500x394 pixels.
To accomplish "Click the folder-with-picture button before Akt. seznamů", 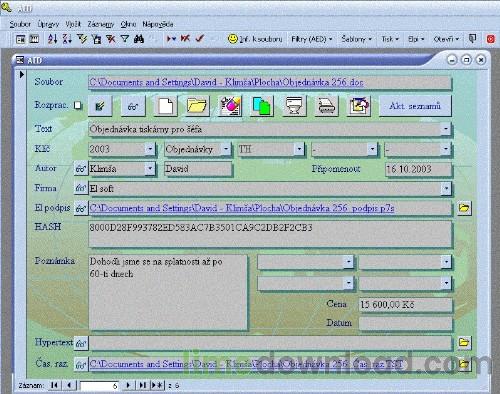I will point(359,106).
